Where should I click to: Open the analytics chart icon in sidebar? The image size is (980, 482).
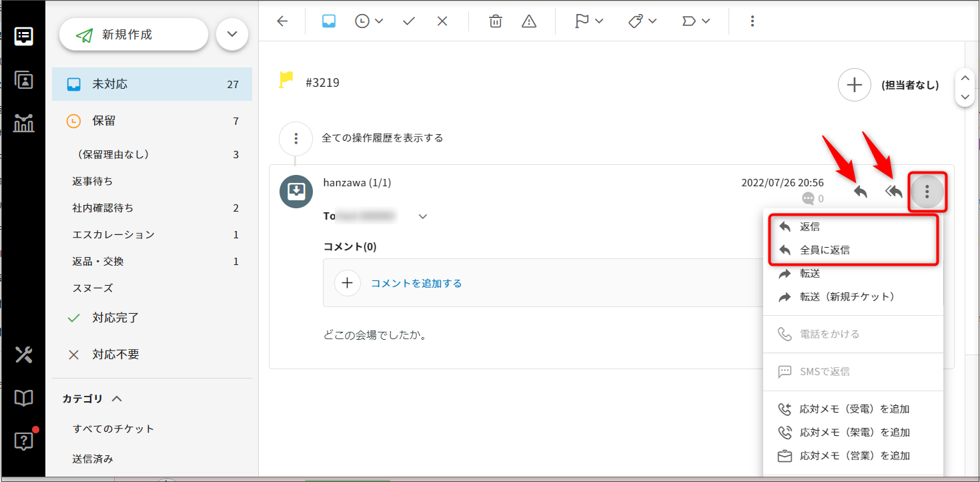(24, 123)
